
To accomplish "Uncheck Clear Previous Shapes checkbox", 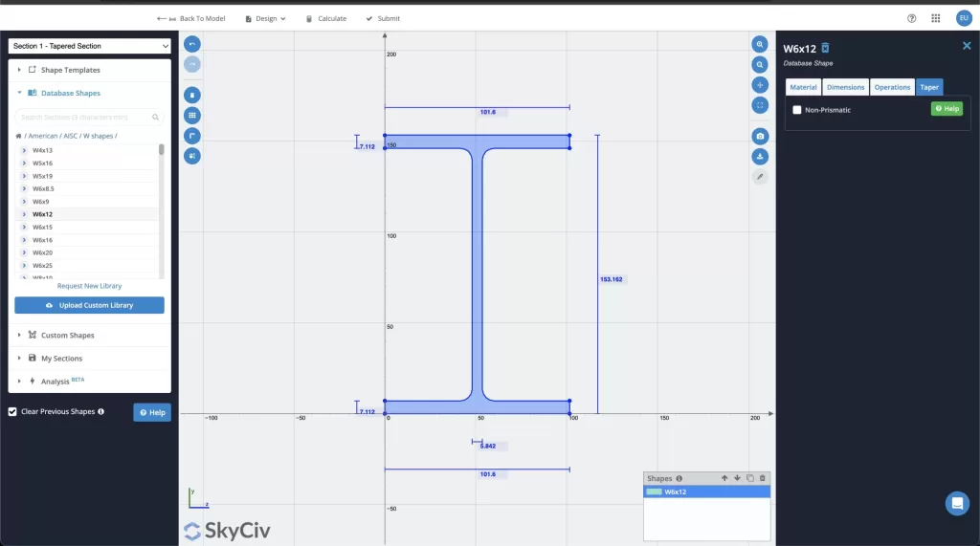I will (x=12, y=412).
